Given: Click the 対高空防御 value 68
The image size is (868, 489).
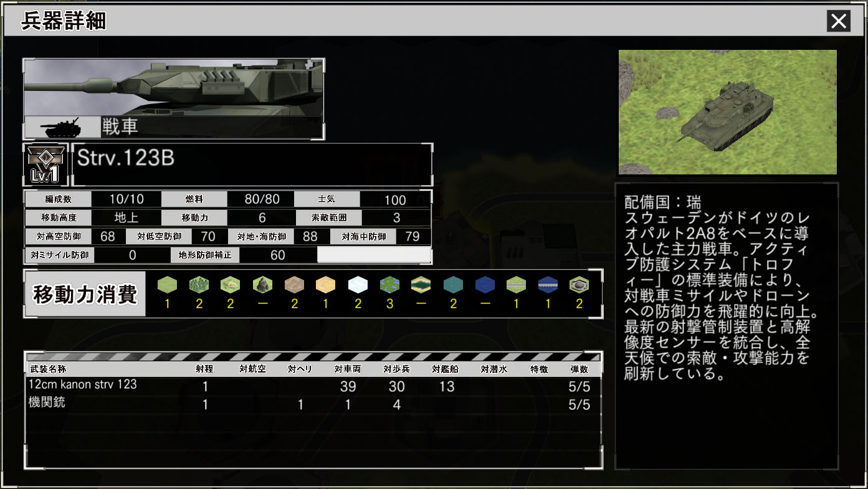Looking at the screenshot, I should [108, 237].
